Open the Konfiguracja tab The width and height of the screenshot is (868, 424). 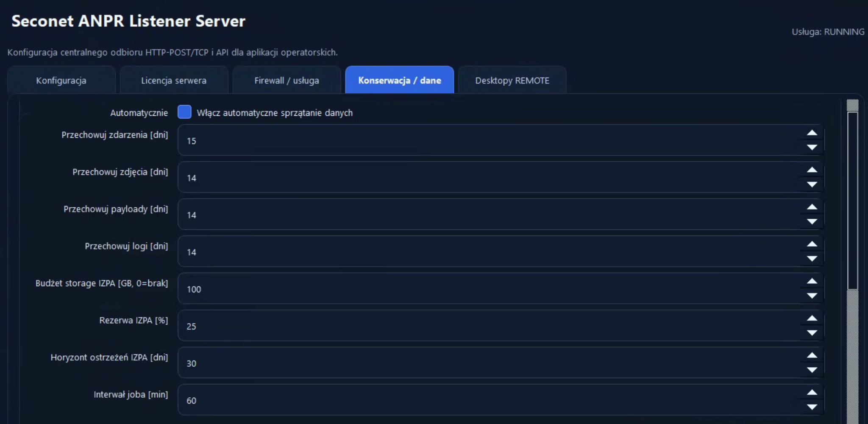61,80
